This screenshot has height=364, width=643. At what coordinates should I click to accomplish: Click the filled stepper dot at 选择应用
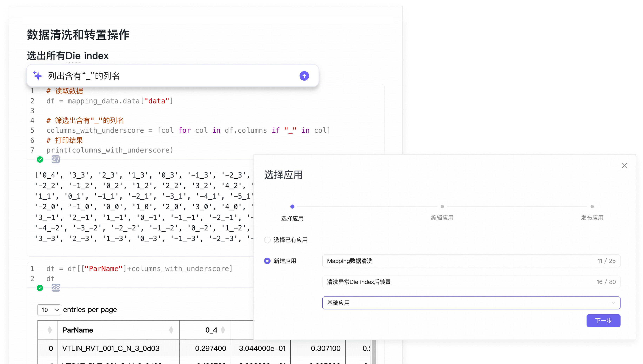pos(292,207)
